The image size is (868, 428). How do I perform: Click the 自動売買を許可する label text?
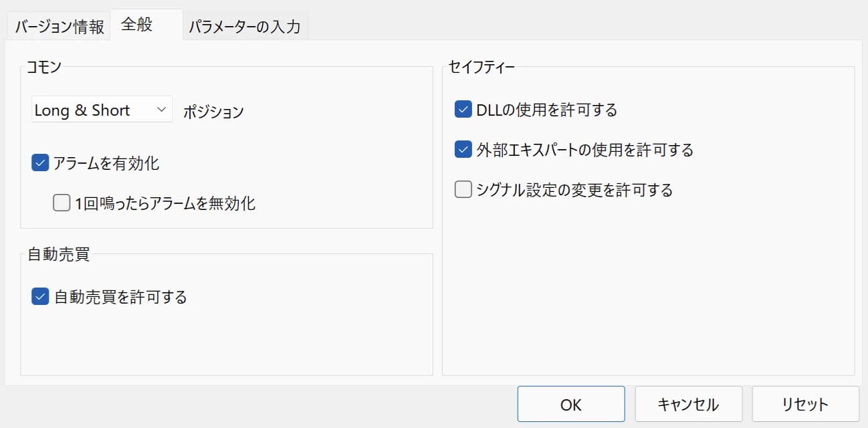click(x=120, y=296)
